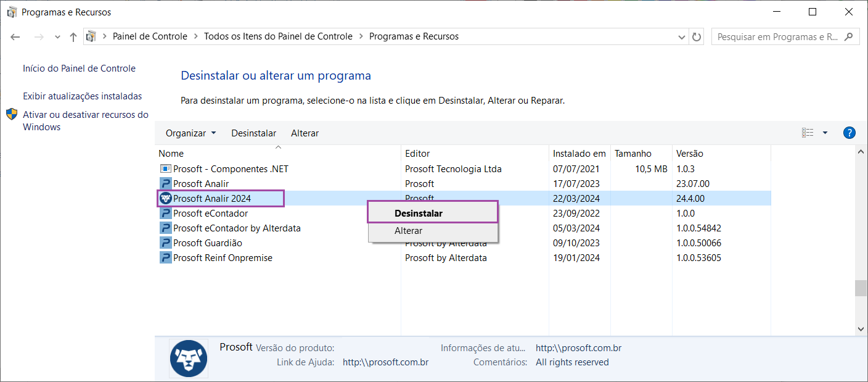Viewport: 868px width, 382px height.
Task: Go back with the left arrow
Action: coord(15,37)
